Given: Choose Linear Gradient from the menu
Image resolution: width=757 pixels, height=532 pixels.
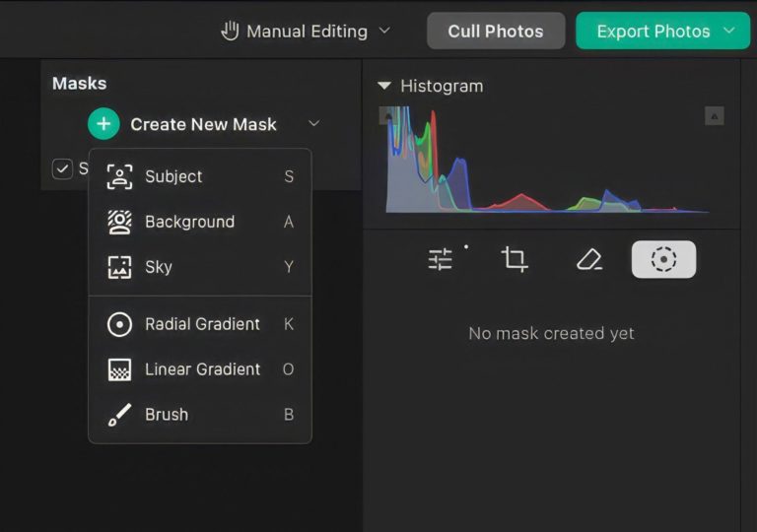Looking at the screenshot, I should pyautogui.click(x=200, y=369).
